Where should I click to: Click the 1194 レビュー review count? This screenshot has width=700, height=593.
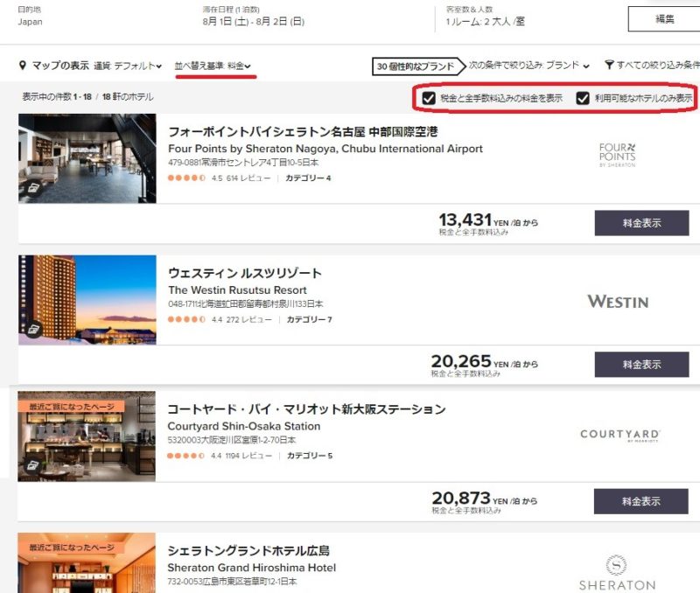click(x=248, y=456)
